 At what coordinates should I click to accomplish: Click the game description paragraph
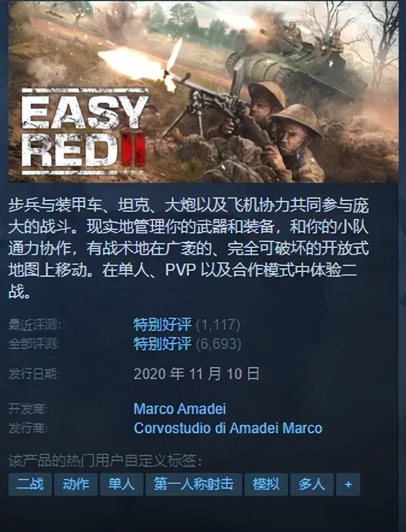click(x=189, y=249)
